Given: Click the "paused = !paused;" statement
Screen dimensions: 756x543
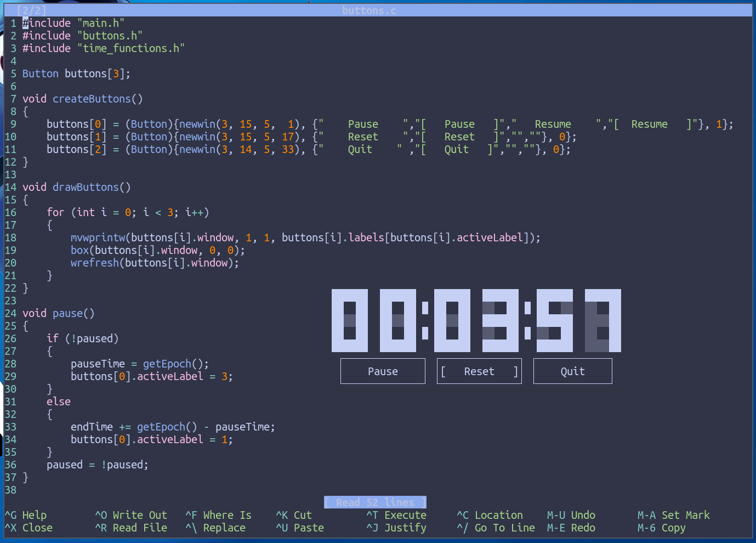Looking at the screenshot, I should pyautogui.click(x=98, y=465).
